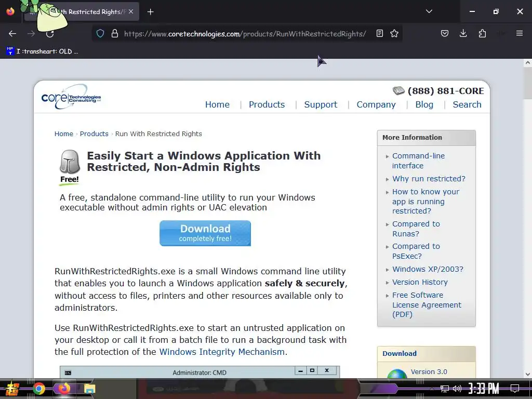
Task: Click the CMD icon in Administrator window screenshot
Action: (x=68, y=373)
